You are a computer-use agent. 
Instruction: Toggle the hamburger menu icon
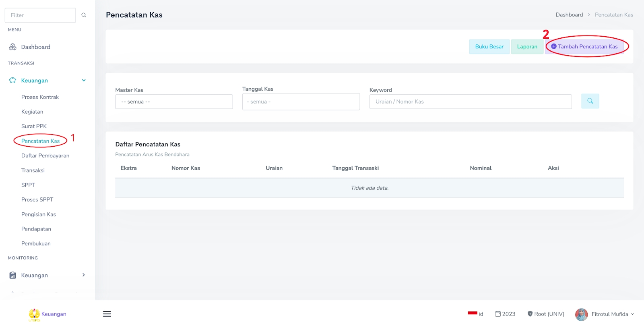pyautogui.click(x=107, y=314)
